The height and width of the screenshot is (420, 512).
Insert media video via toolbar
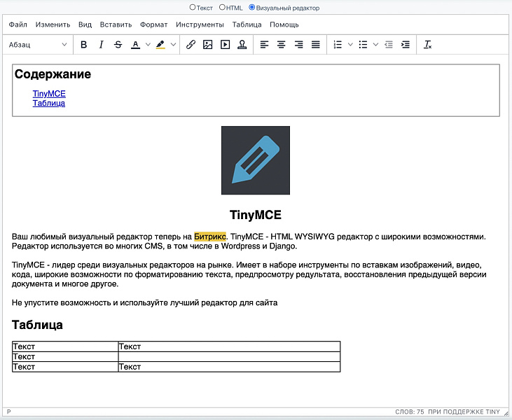coord(225,45)
